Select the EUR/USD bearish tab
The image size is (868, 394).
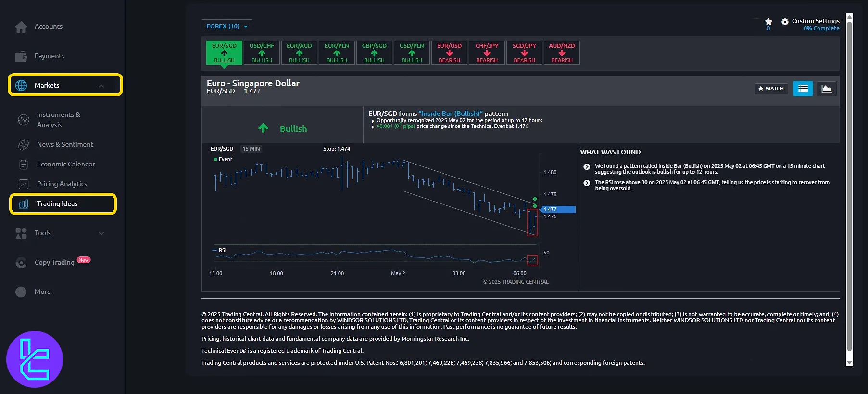click(x=450, y=53)
